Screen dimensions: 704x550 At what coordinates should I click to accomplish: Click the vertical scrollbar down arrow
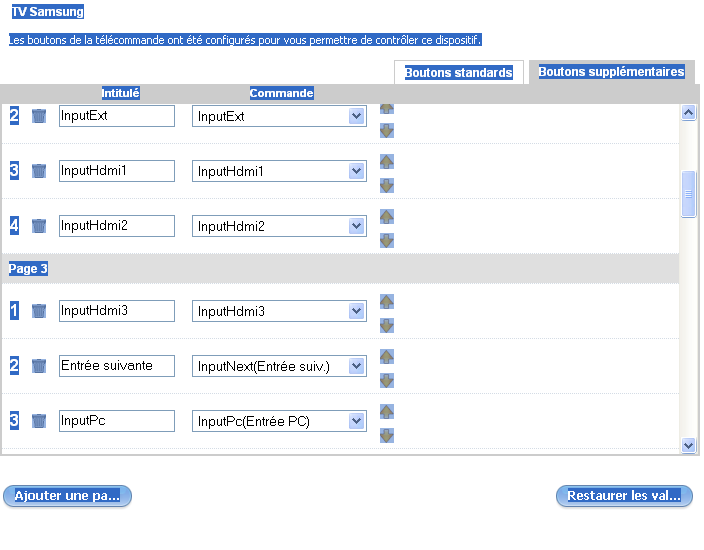(688, 445)
